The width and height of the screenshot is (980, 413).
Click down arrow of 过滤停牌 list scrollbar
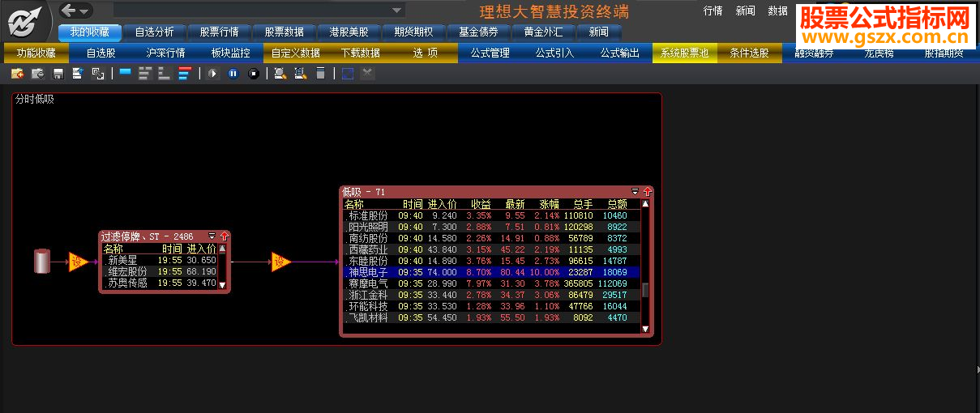[x=223, y=285]
